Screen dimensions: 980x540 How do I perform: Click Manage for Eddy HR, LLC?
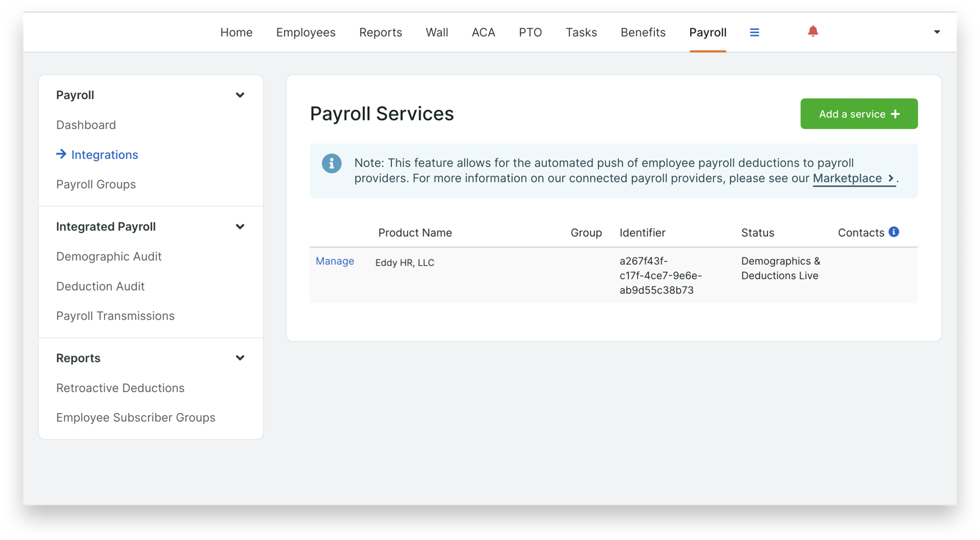[334, 261]
